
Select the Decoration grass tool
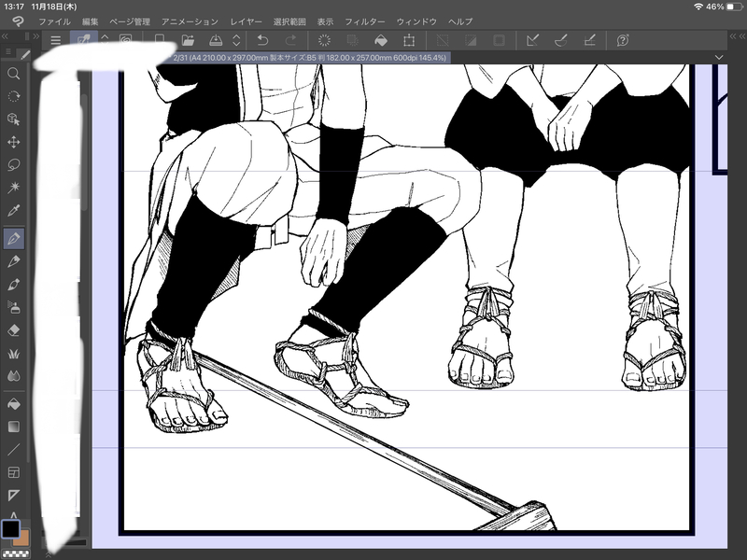(x=13, y=353)
